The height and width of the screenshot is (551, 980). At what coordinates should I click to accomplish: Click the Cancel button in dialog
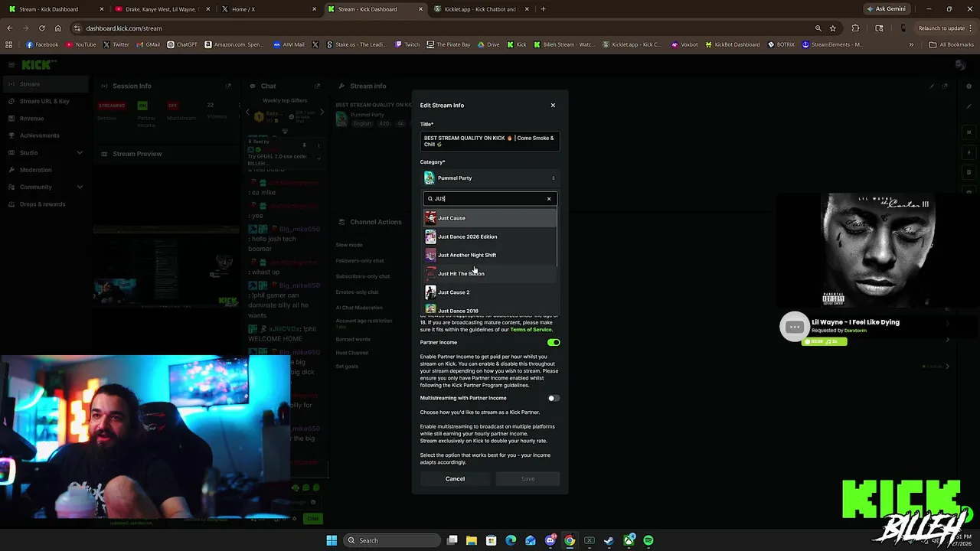(x=455, y=479)
